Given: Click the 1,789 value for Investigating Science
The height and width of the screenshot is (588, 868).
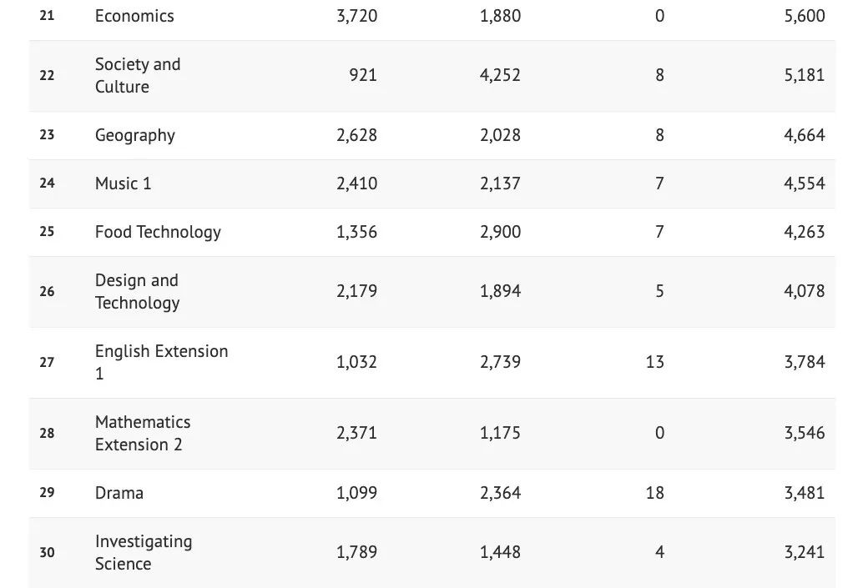Looking at the screenshot, I should coord(356,552).
